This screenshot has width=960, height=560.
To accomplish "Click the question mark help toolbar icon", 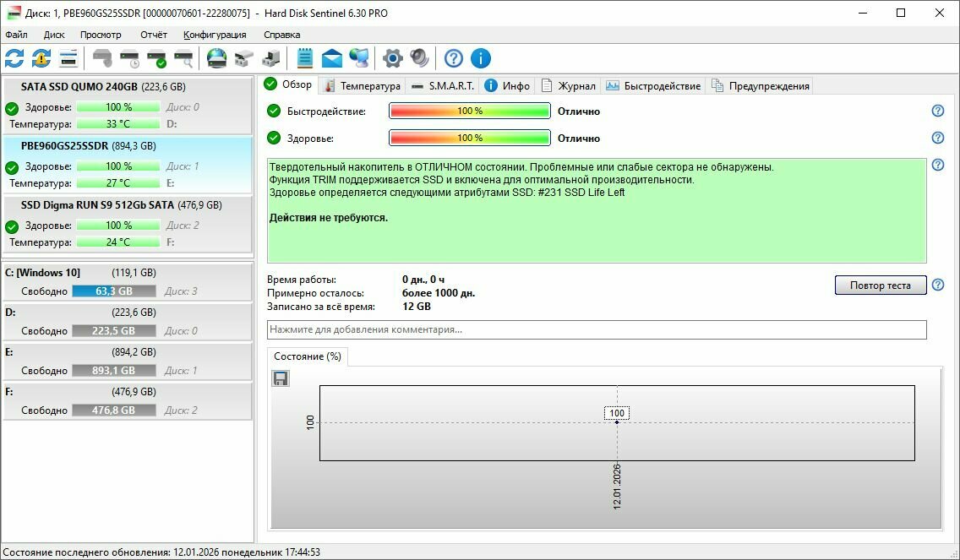I will [x=454, y=59].
